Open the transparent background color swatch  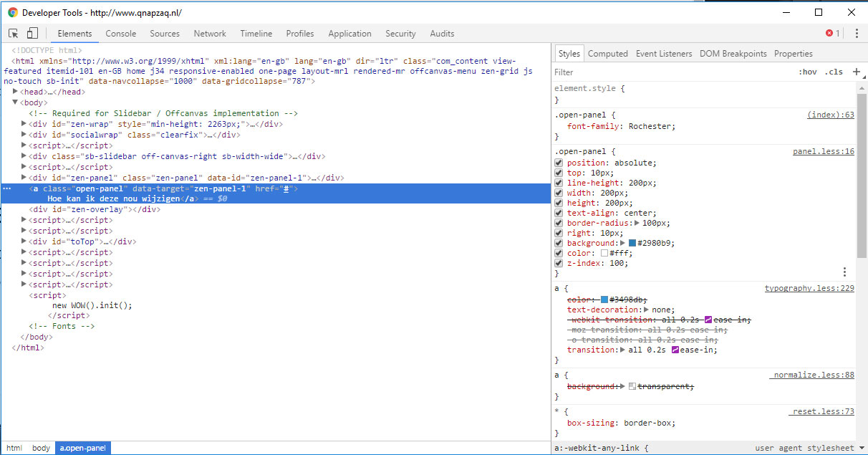[632, 386]
